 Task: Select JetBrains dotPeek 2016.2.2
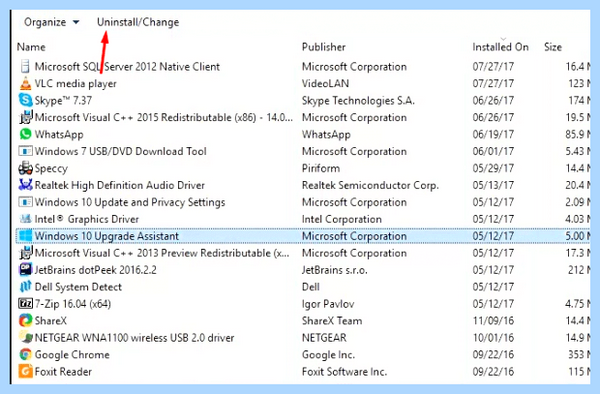96,270
